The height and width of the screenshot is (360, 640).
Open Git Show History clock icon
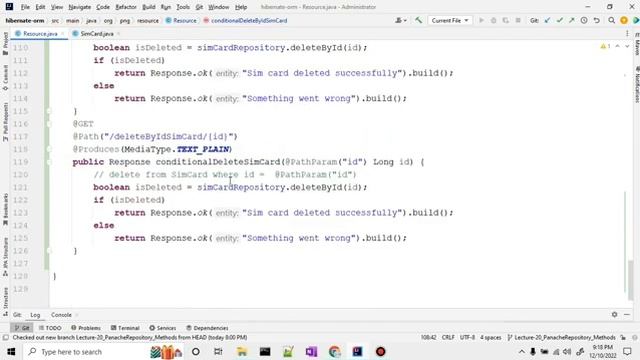pyautogui.click(x=584, y=20)
